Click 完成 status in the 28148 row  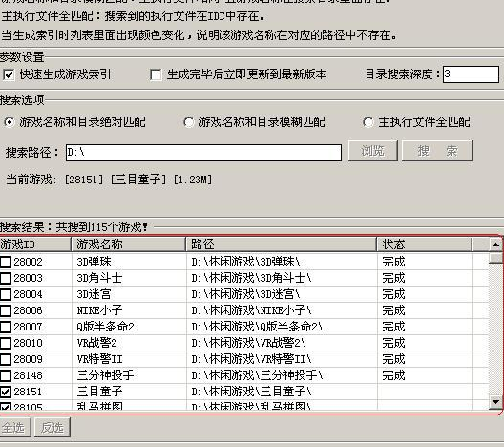pos(393,375)
